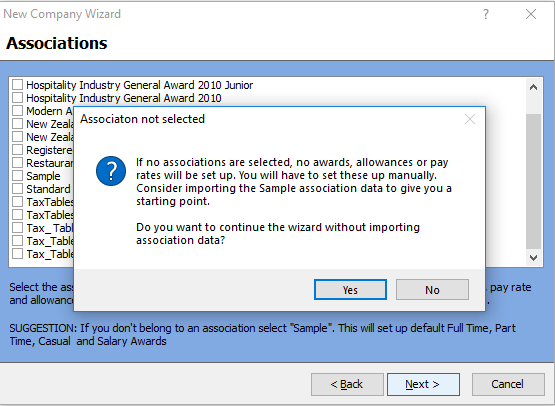Go Back in the wizard
The height and width of the screenshot is (406, 555).
pyautogui.click(x=347, y=384)
